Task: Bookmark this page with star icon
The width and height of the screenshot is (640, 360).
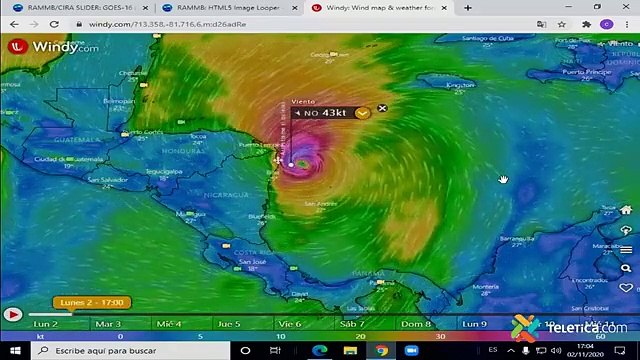Action: pos(562,24)
